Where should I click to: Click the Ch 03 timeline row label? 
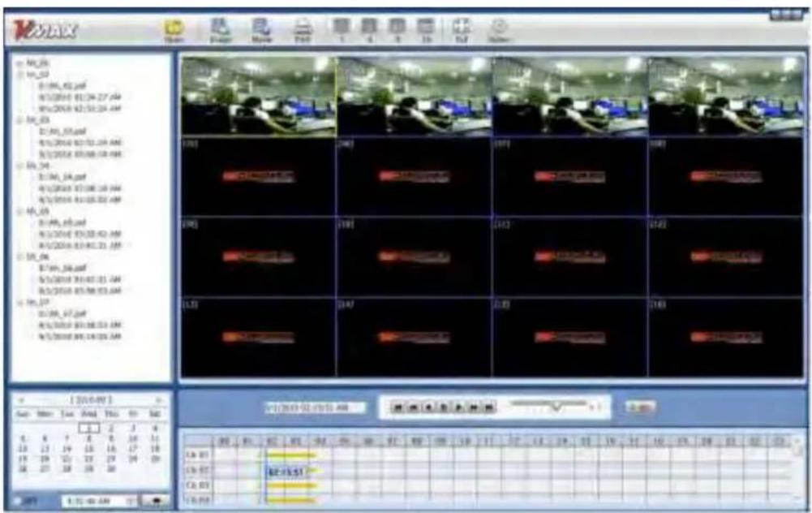coord(197,485)
